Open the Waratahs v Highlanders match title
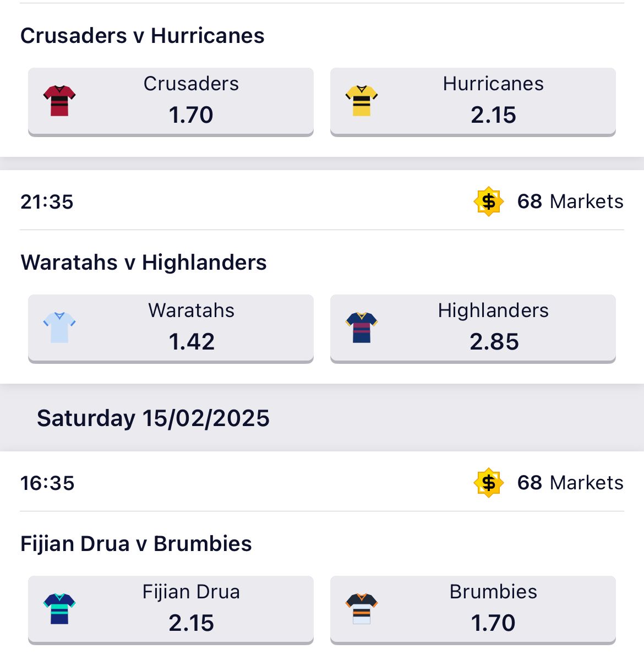The image size is (644, 660). pos(144,263)
